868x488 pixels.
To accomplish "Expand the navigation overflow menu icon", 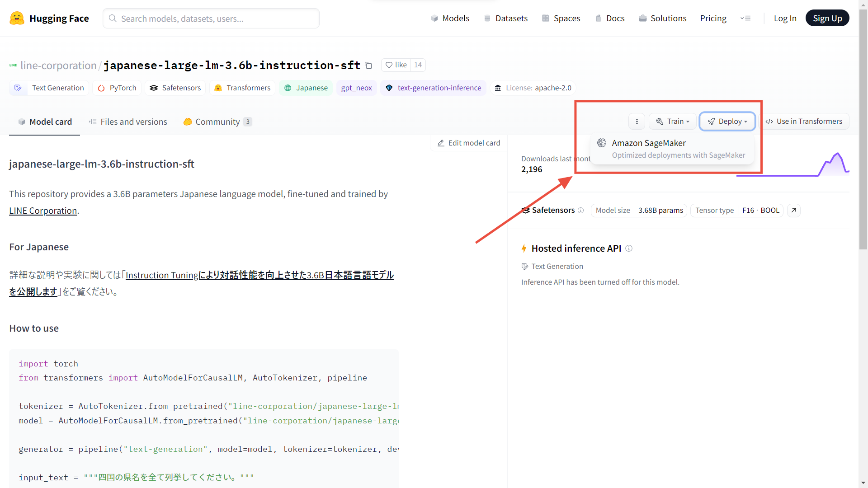I will pyautogui.click(x=745, y=19).
